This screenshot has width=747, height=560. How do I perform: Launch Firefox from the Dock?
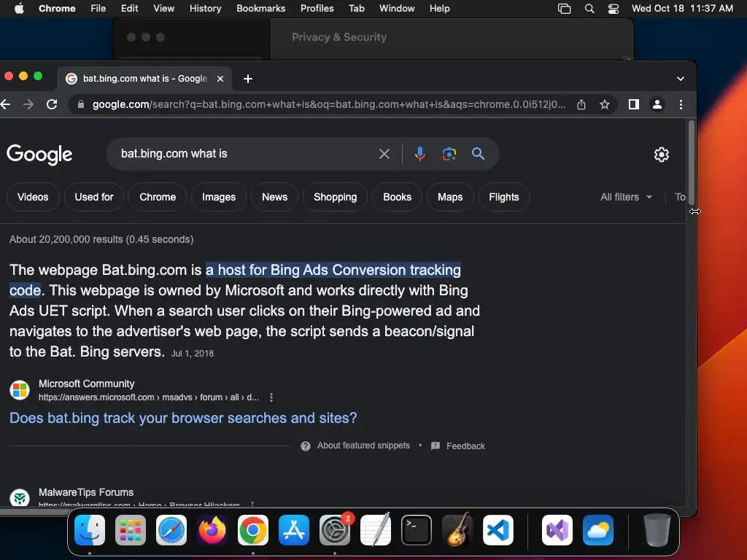pos(212,530)
